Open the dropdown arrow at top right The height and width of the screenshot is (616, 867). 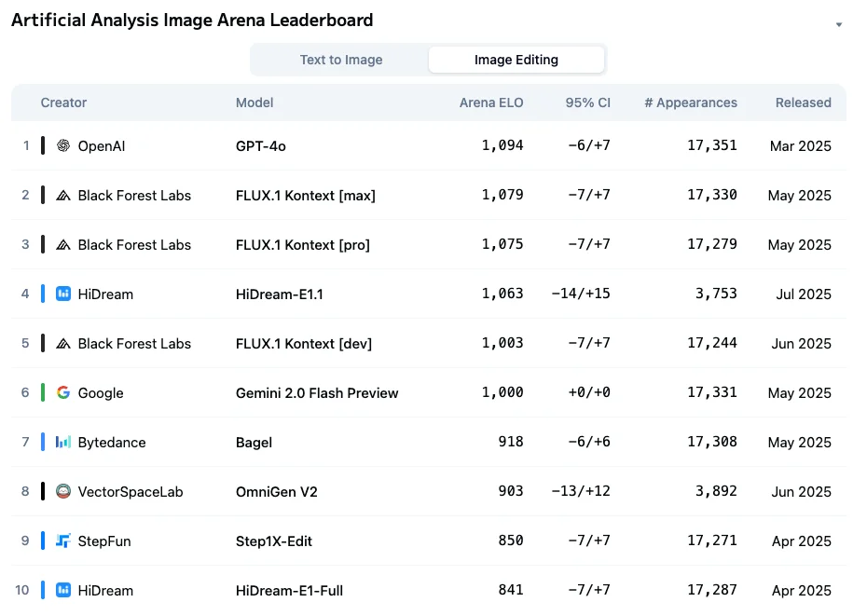coord(838,24)
